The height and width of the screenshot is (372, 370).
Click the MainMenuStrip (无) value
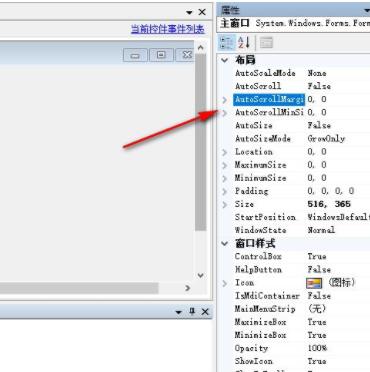point(317,309)
